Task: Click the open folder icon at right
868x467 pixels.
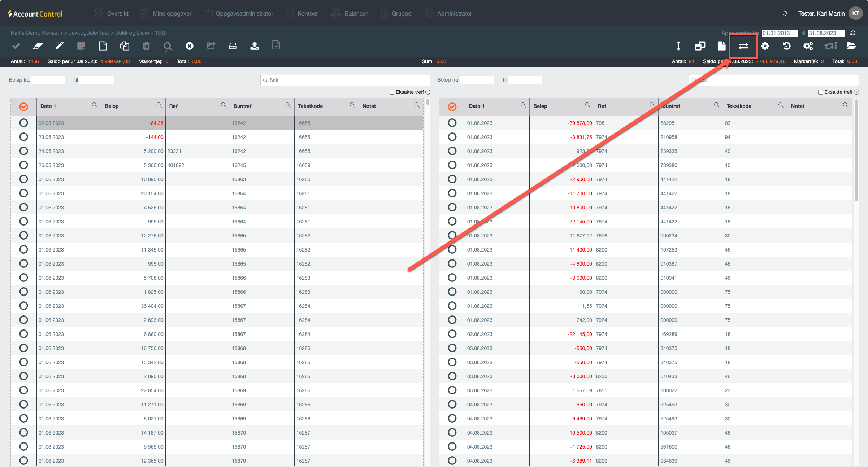Action: point(851,46)
